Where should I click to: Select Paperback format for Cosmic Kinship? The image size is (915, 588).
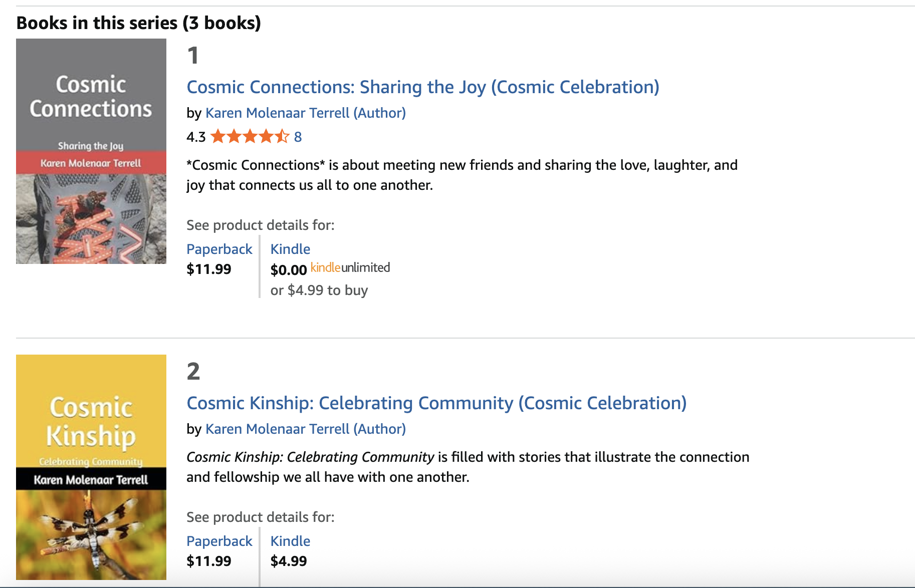pyautogui.click(x=219, y=541)
